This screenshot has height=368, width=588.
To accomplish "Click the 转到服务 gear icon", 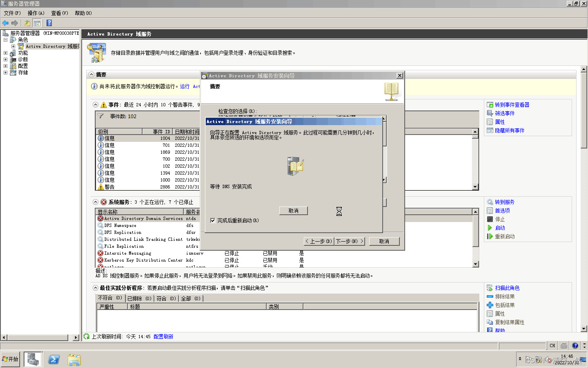I will [490, 202].
